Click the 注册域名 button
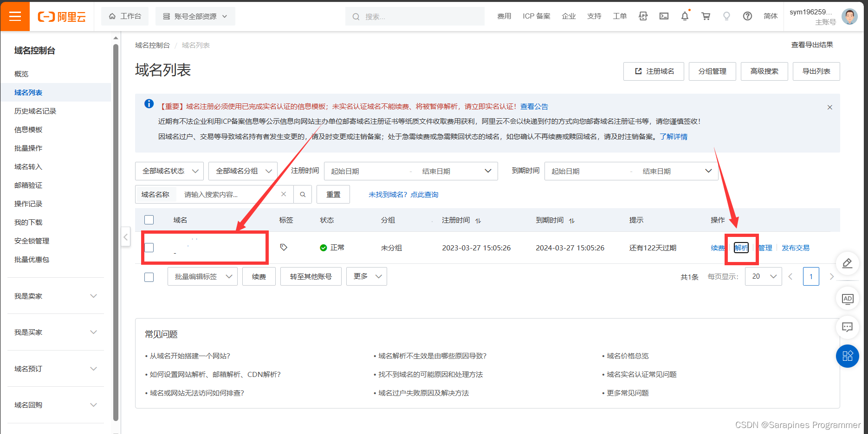 click(x=653, y=71)
